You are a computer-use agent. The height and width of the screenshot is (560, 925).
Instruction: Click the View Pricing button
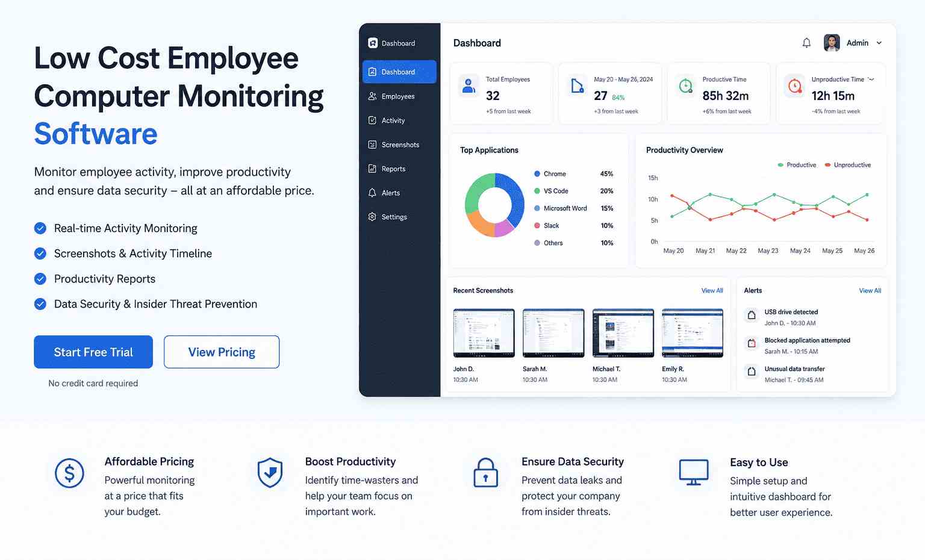pos(222,352)
